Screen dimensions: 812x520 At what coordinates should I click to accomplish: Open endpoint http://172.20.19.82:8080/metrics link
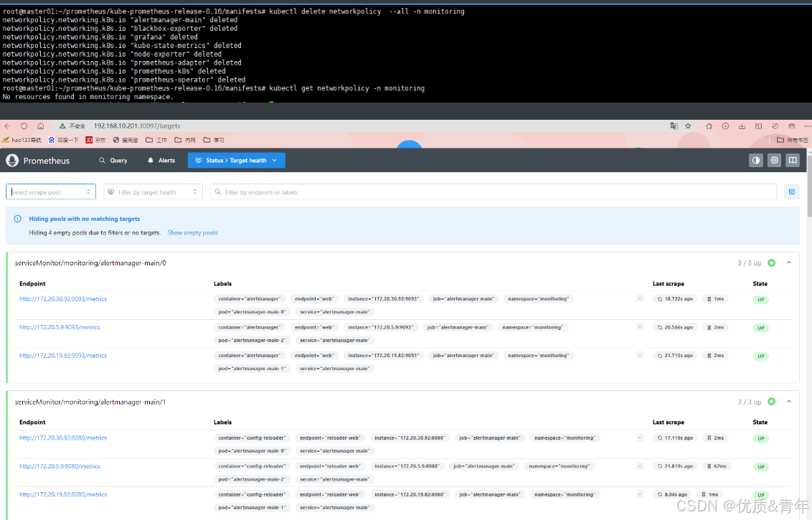[63, 495]
